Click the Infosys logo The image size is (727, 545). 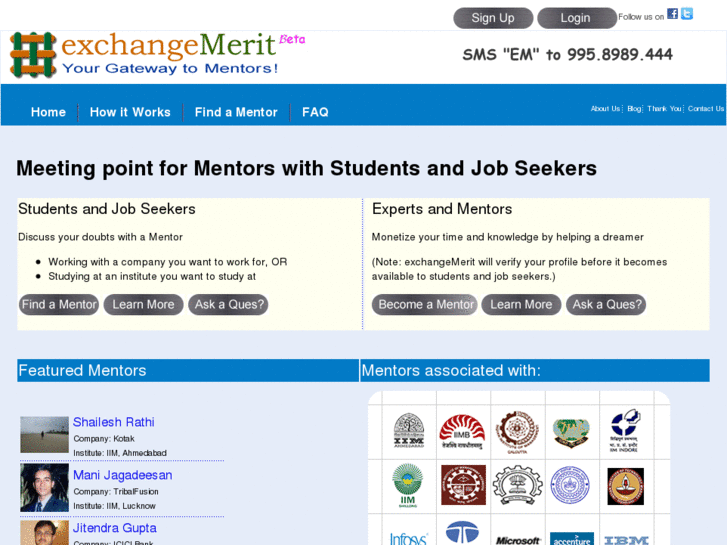[x=408, y=536]
